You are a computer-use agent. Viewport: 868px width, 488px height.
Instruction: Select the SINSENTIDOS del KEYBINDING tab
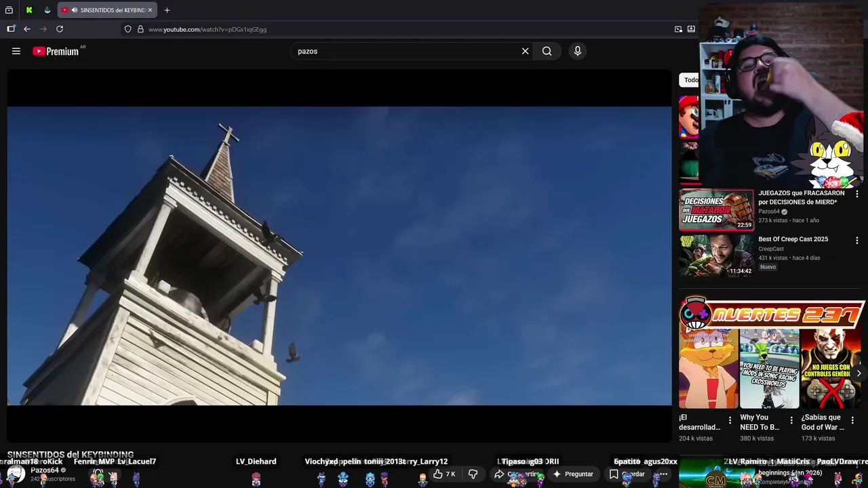point(108,10)
